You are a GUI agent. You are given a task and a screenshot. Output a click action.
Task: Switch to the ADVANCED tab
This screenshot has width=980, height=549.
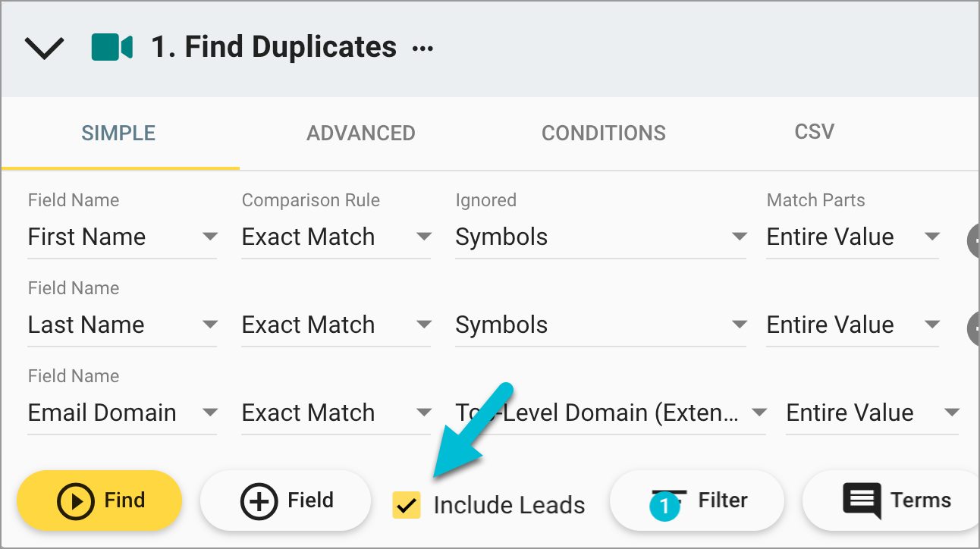(x=360, y=133)
